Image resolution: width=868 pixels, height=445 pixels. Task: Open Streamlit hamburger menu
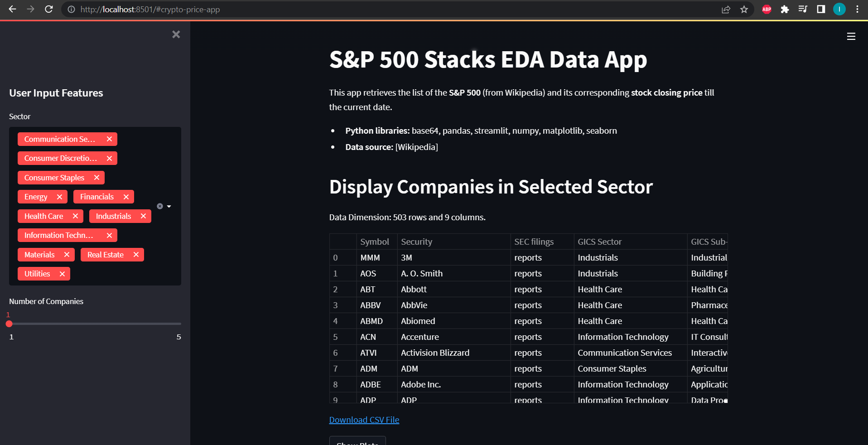(x=851, y=36)
